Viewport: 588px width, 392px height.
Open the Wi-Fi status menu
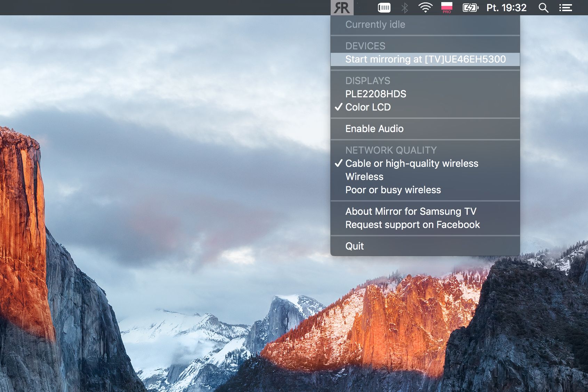(x=425, y=8)
